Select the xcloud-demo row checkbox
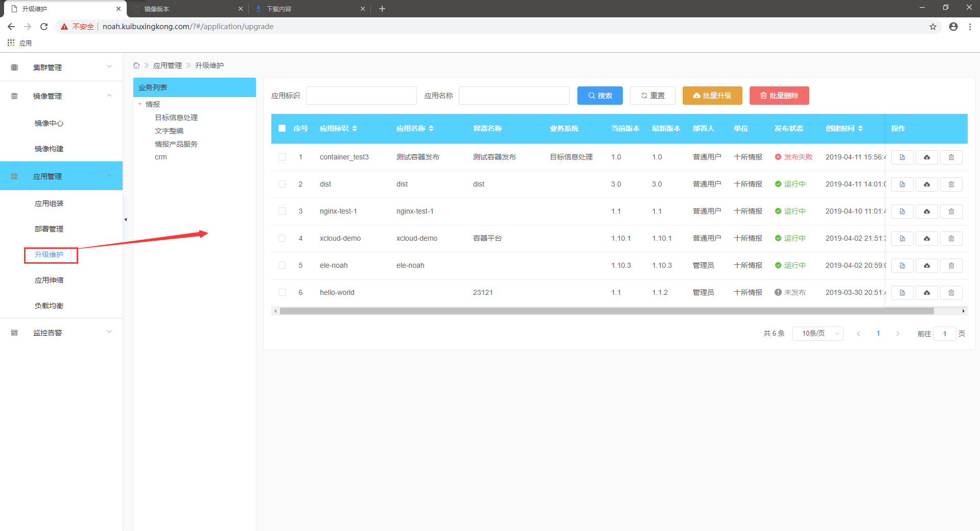Image resolution: width=980 pixels, height=531 pixels. coord(282,238)
